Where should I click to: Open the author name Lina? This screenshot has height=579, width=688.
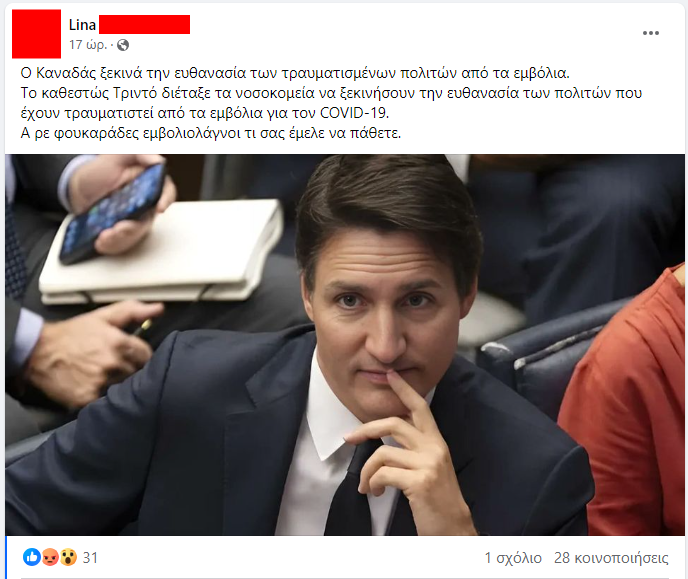click(x=82, y=25)
